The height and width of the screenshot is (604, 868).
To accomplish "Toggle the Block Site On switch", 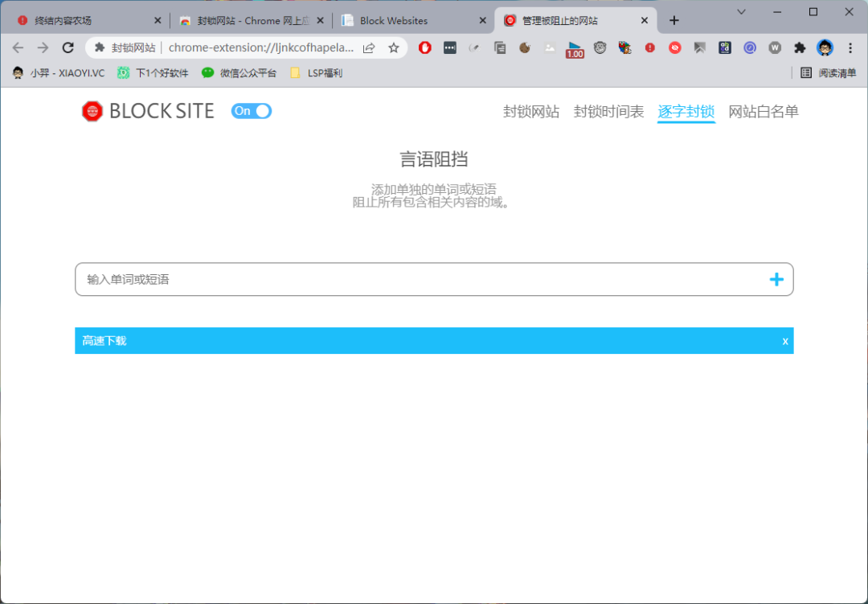I will click(x=252, y=111).
